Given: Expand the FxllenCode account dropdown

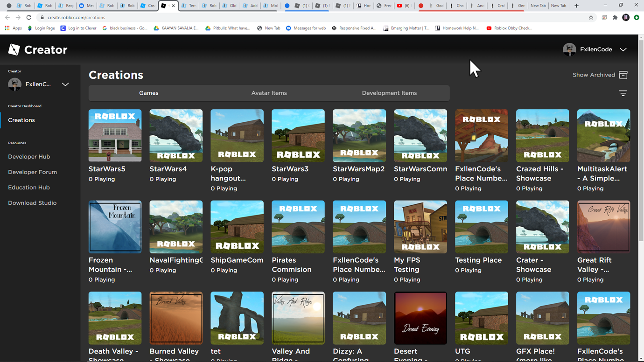Looking at the screenshot, I should point(623,49).
